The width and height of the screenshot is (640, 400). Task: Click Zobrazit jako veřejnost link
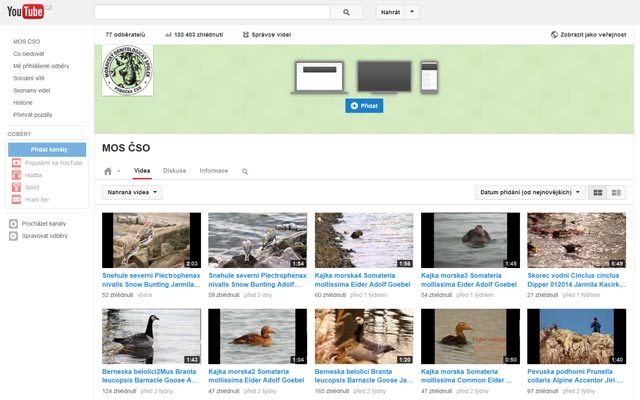point(593,35)
